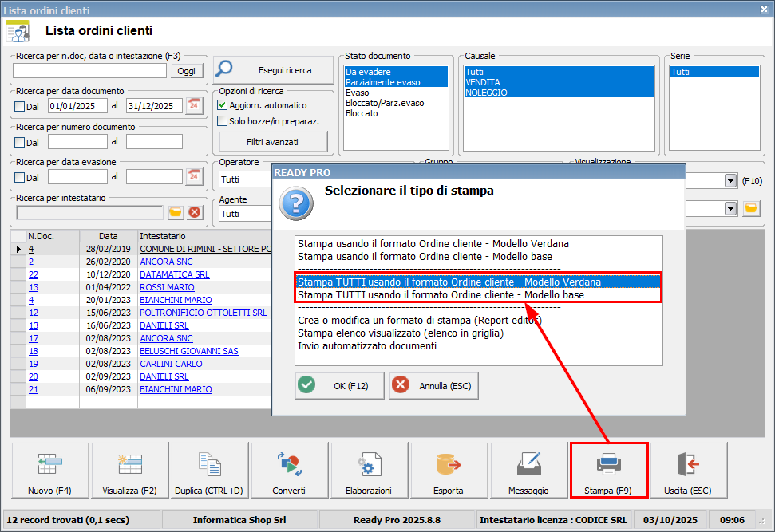Open ROSSI MARIO order link

[x=167, y=287]
